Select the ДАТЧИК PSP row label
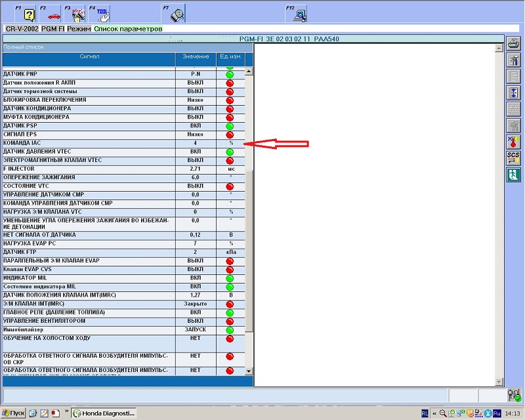This screenshot has height=420, width=525. pyautogui.click(x=20, y=125)
